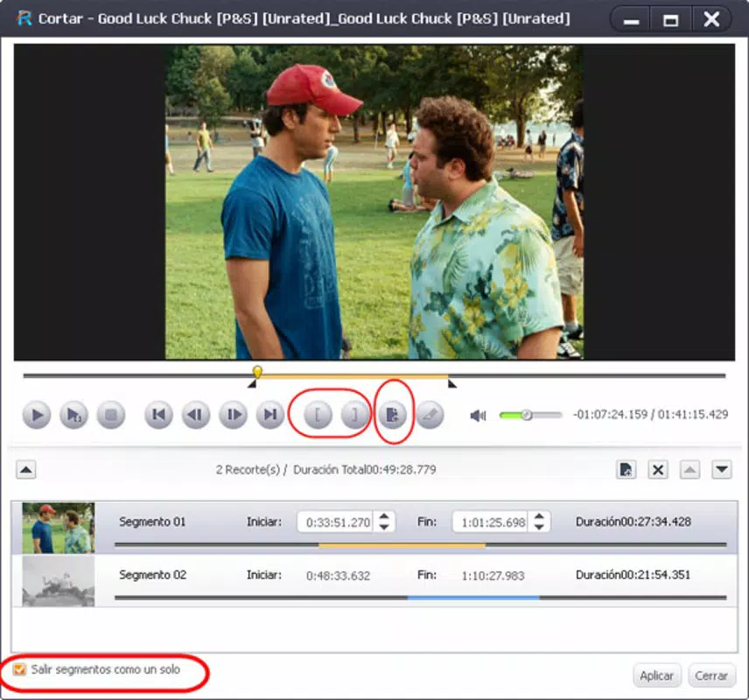Click the app logo in title bar

(24, 18)
